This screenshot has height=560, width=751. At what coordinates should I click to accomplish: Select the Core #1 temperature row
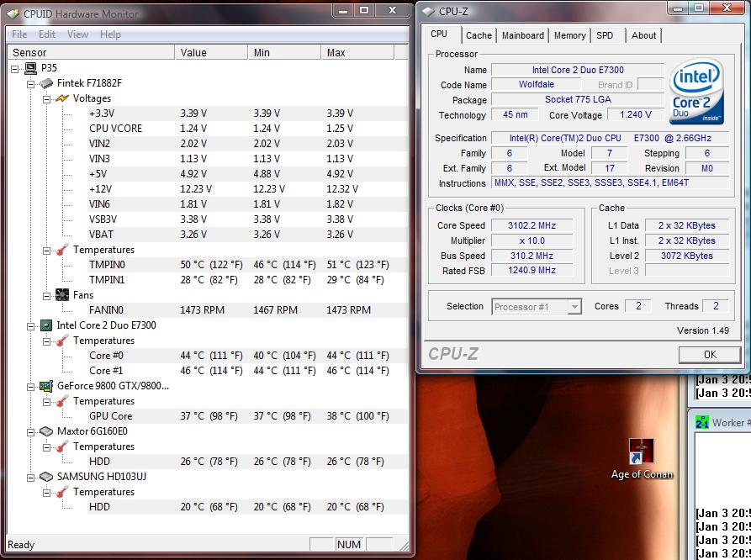coord(246,371)
